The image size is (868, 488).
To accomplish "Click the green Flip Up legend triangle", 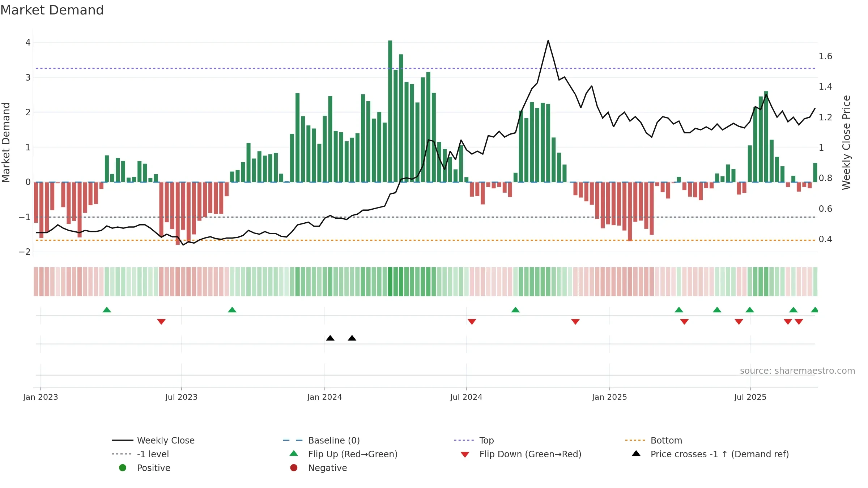I will [x=294, y=453].
